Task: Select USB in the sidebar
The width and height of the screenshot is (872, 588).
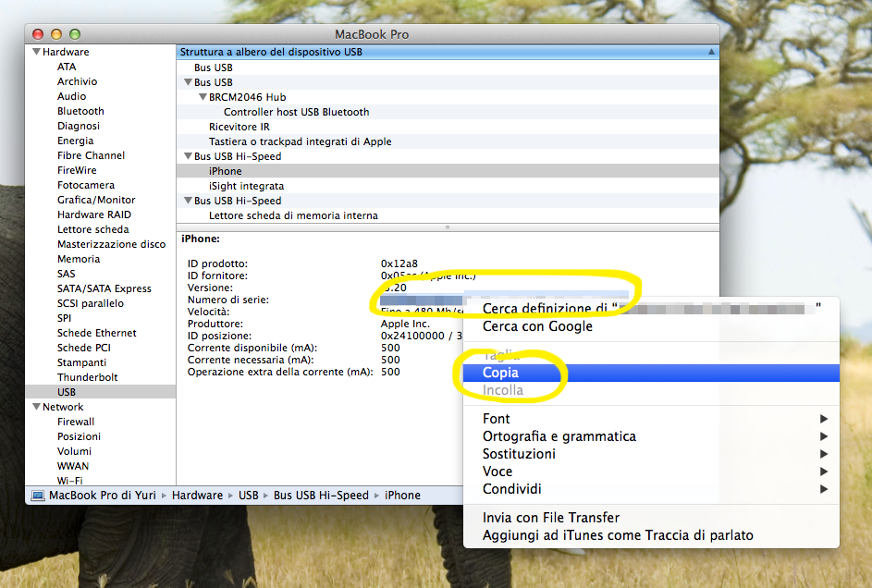Action: pyautogui.click(x=101, y=392)
